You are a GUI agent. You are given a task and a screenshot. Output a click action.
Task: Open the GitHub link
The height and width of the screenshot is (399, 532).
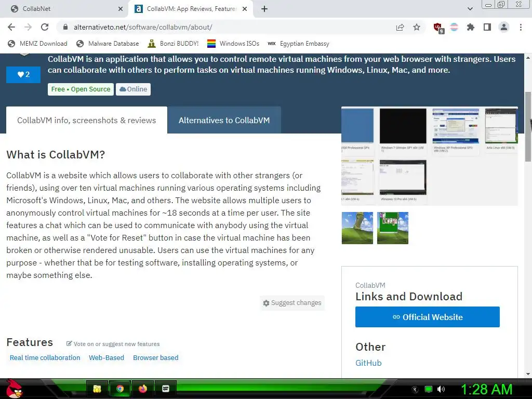pos(368,363)
